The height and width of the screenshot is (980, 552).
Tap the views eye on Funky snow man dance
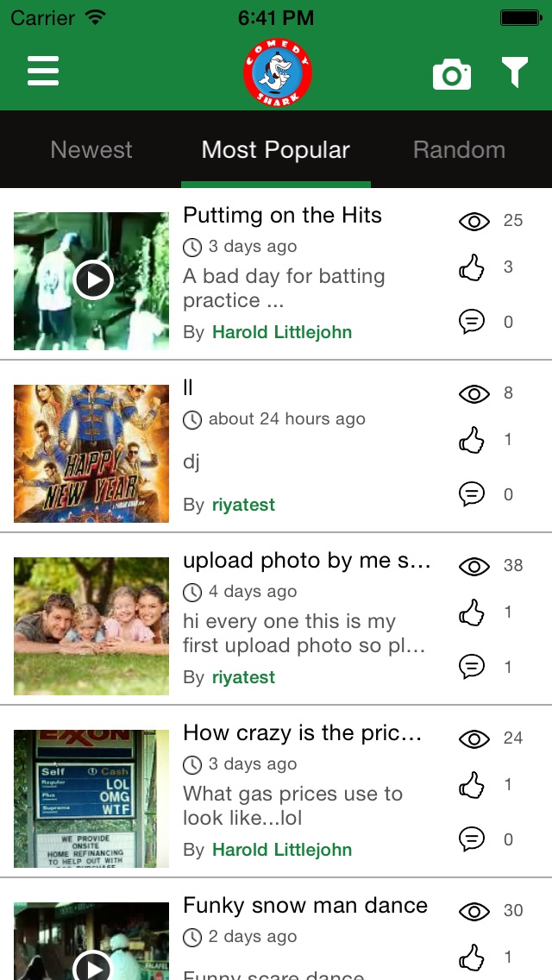coord(474,911)
